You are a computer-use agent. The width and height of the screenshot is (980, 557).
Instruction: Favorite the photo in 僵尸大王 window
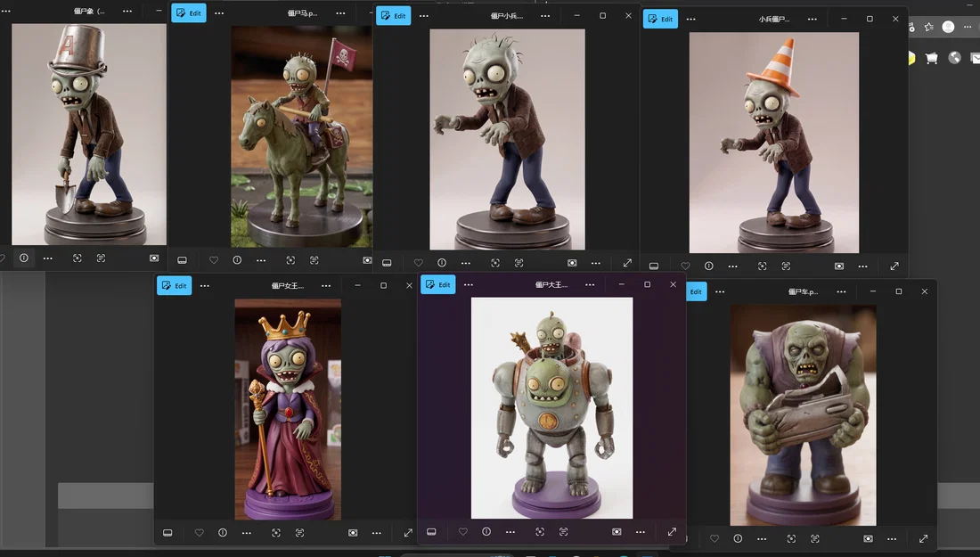tap(462, 532)
